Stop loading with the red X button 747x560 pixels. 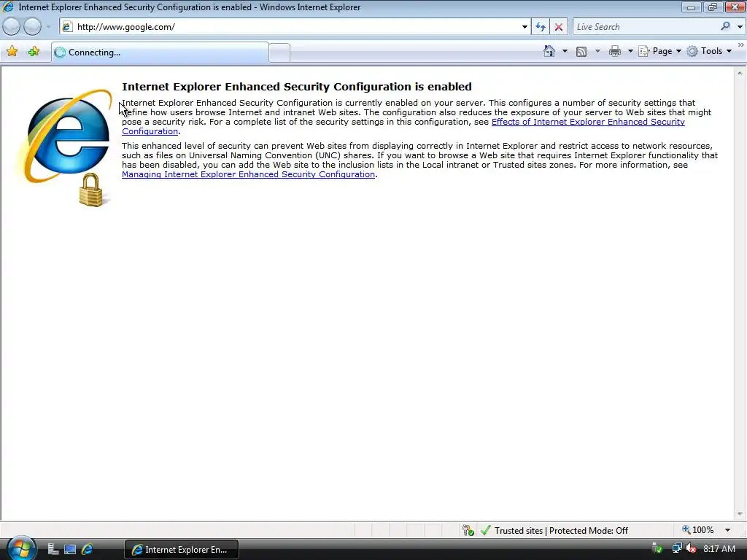(x=559, y=27)
